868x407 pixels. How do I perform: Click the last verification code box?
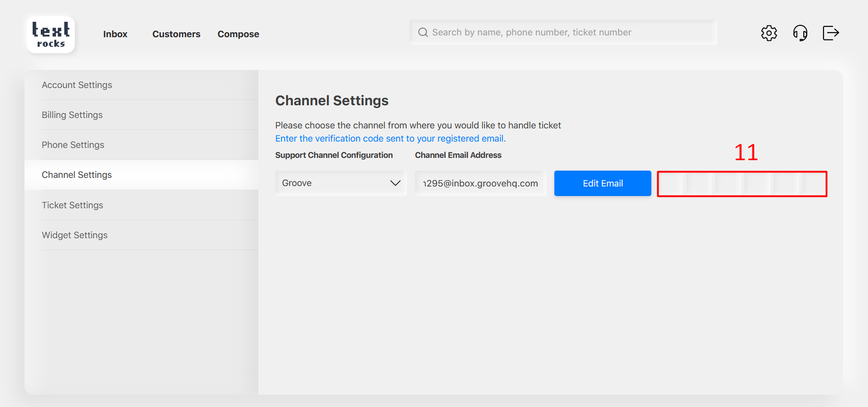click(814, 184)
